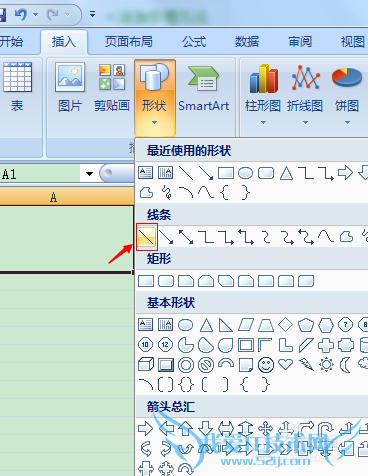Viewport: 368px width, 476px height.
Task: Select the Oval in 基本形状
Action: pyautogui.click(x=186, y=325)
